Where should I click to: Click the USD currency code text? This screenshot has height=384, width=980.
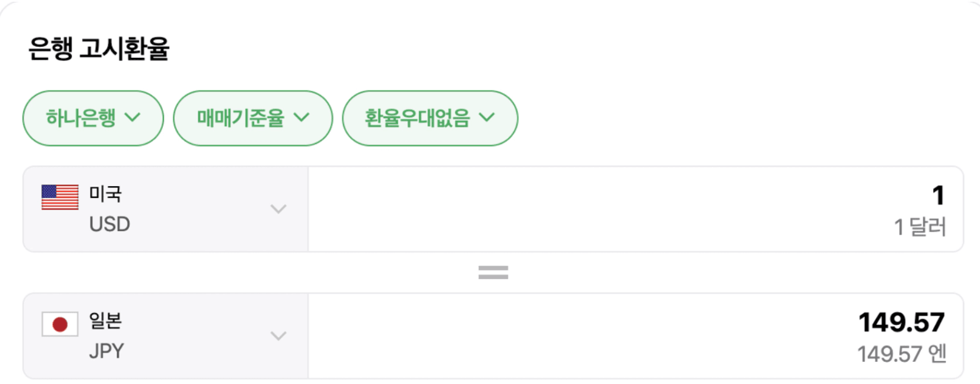click(110, 224)
